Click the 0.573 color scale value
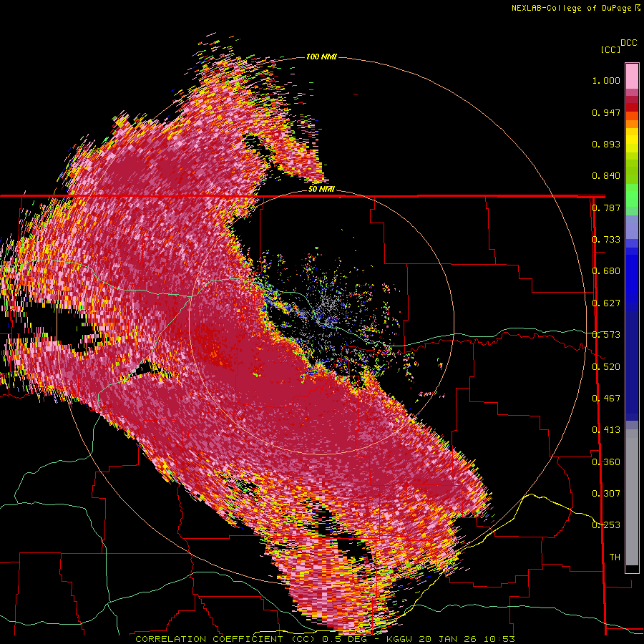The width and height of the screenshot is (644, 644). click(x=606, y=335)
